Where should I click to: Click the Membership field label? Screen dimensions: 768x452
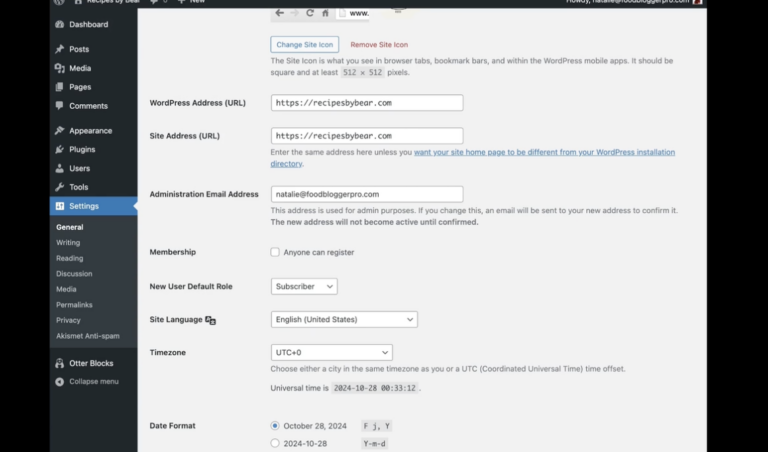(172, 252)
